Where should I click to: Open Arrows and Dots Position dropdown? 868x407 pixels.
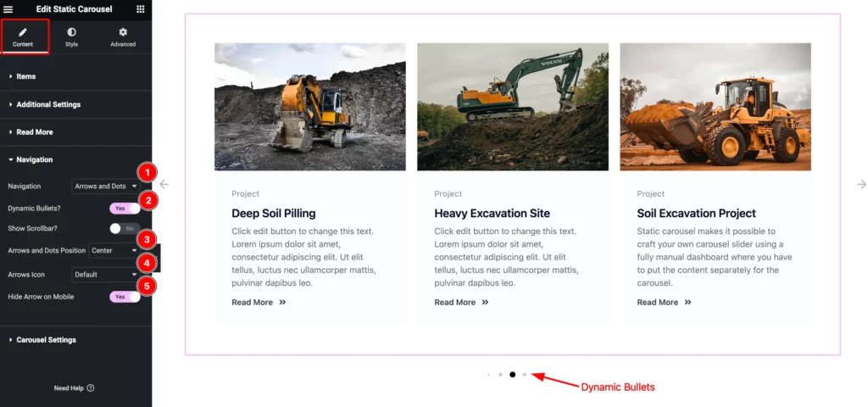(114, 251)
